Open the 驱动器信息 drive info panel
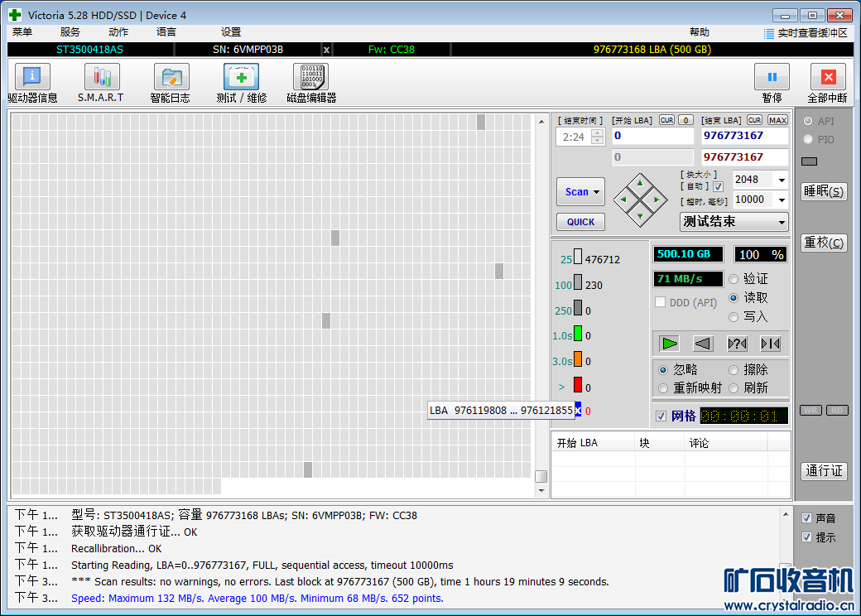This screenshot has height=616, width=861. point(32,77)
